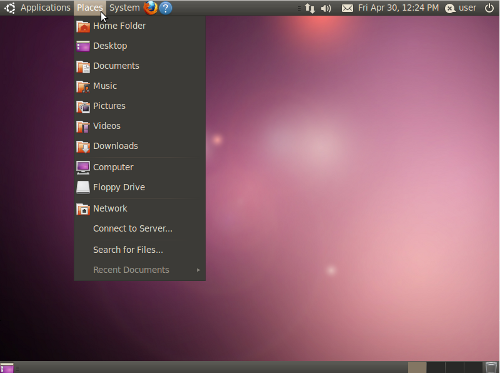
Task: Switch to the second workspace
Action: [436, 367]
